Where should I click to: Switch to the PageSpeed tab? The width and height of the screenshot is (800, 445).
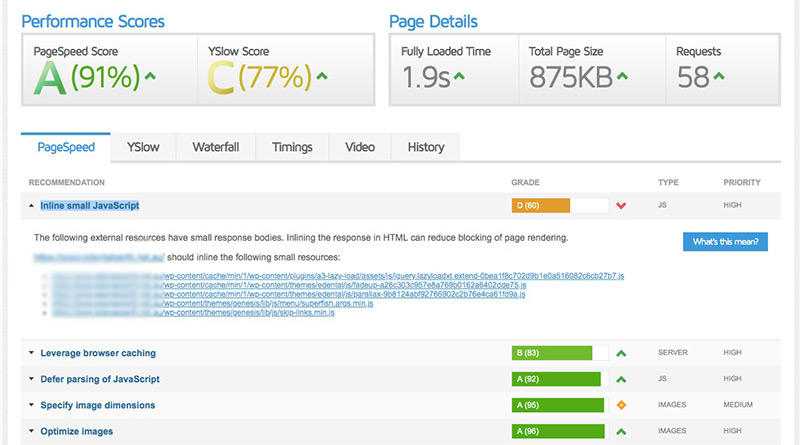(66, 147)
